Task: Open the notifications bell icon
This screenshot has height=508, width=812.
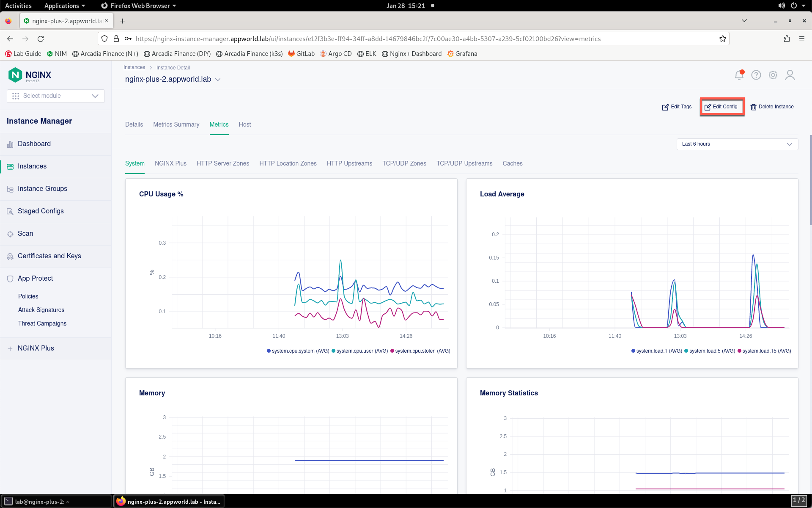Action: [739, 75]
